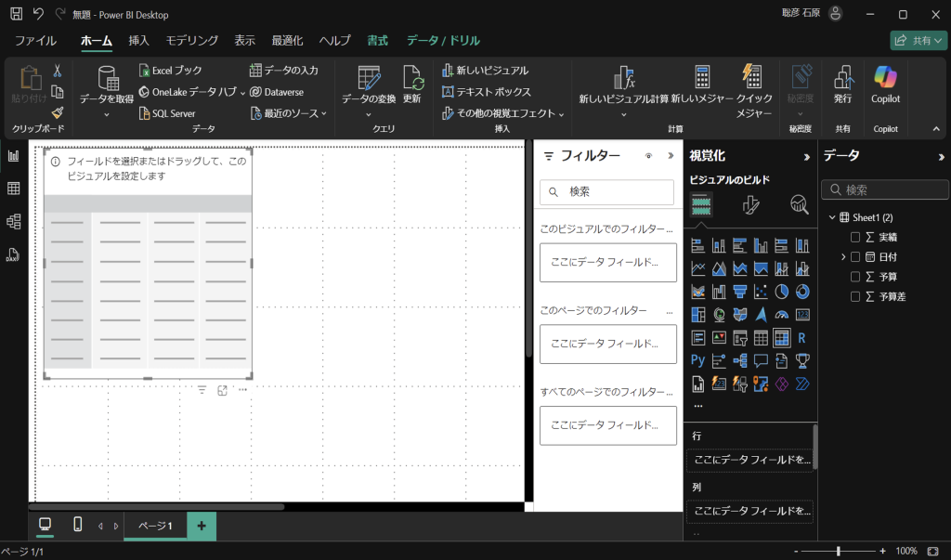Check the 実績 field checkbox
The image size is (951, 560).
(x=855, y=237)
